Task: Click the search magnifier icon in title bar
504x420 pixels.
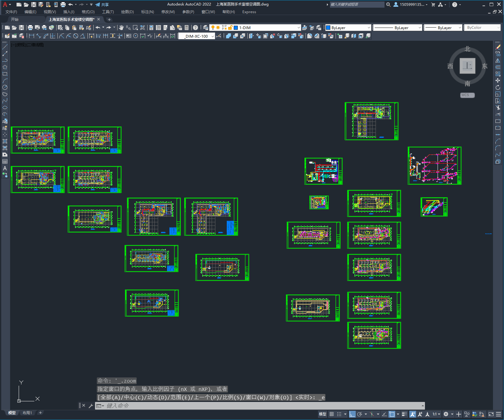Action: pyautogui.click(x=388, y=4)
